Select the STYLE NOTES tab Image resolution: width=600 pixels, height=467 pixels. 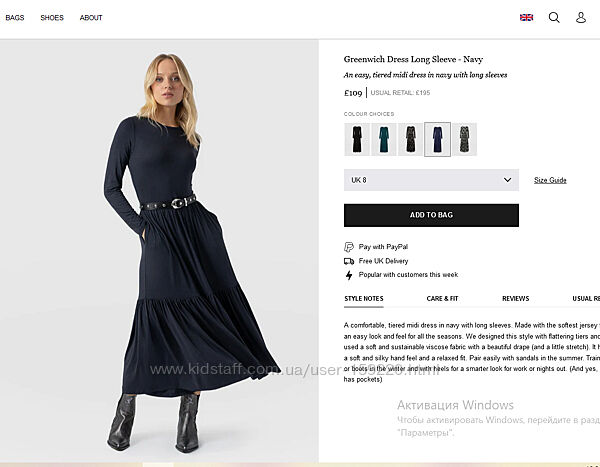point(364,298)
